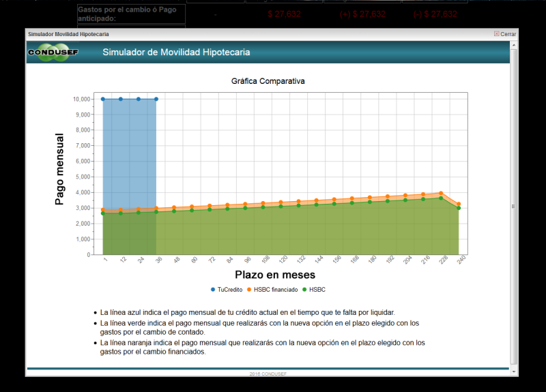Click the vertical scrollbar thumb grip
The width and height of the screenshot is (546, 392).
click(x=514, y=207)
